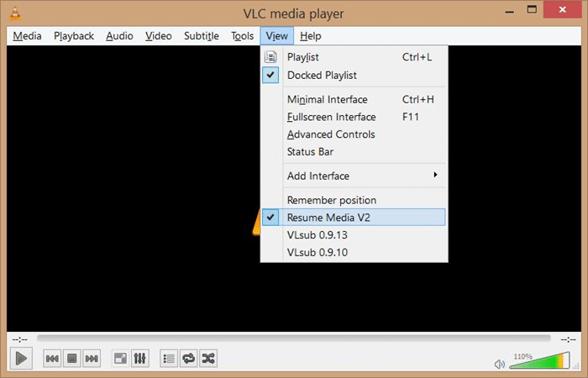Open the Video menu

(x=159, y=36)
